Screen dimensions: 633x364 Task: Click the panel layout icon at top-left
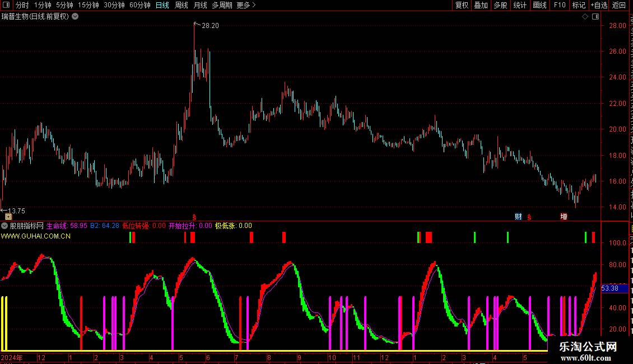[x=6, y=5]
